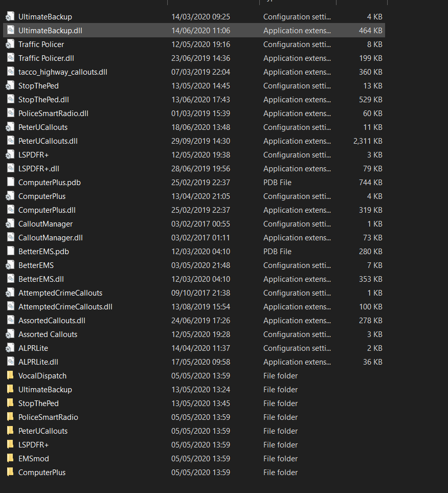
Task: Click the CalloutManager config file icon
Action: 10,224
